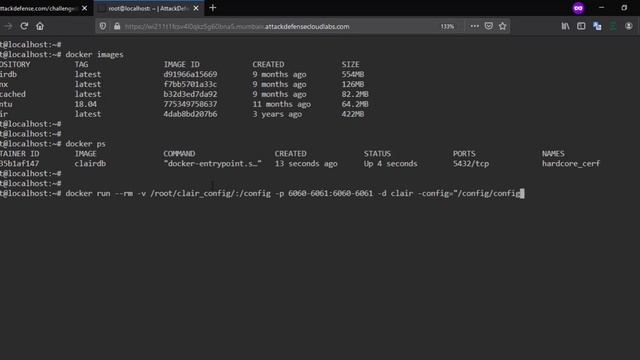This screenshot has width=640, height=360.
Task: Click image ID b32d3ed7da92
Action: pos(190,94)
